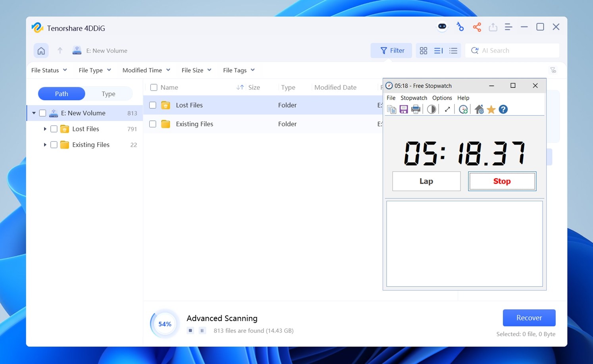The image size is (593, 364).
Task: Tick the Existing Files list checkbox
Action: [153, 124]
